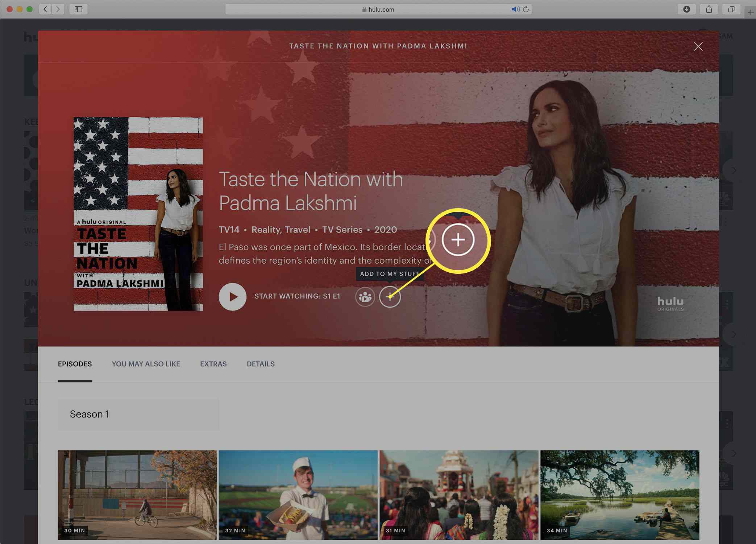Close the Taste the Nation details modal

click(x=698, y=46)
